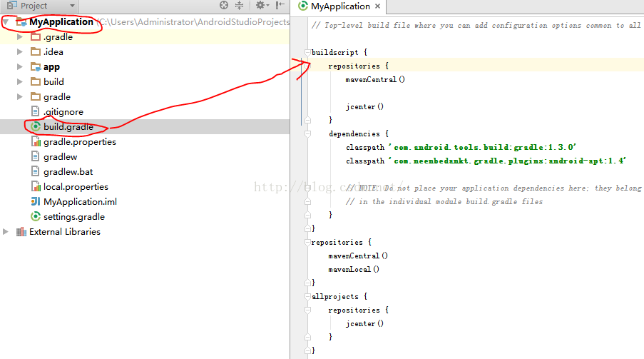Image resolution: width=644 pixels, height=359 pixels.
Task: Click the MyApplication.iml file icon
Action: [x=36, y=201]
